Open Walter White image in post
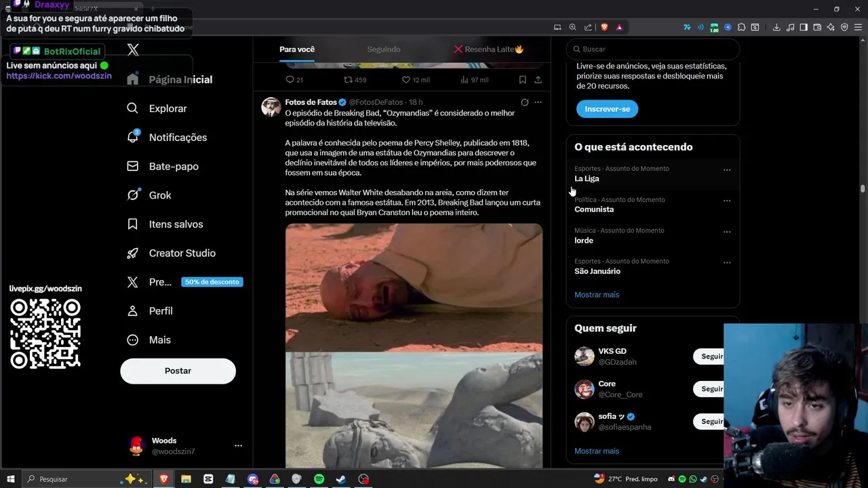868x488 pixels. pyautogui.click(x=414, y=287)
